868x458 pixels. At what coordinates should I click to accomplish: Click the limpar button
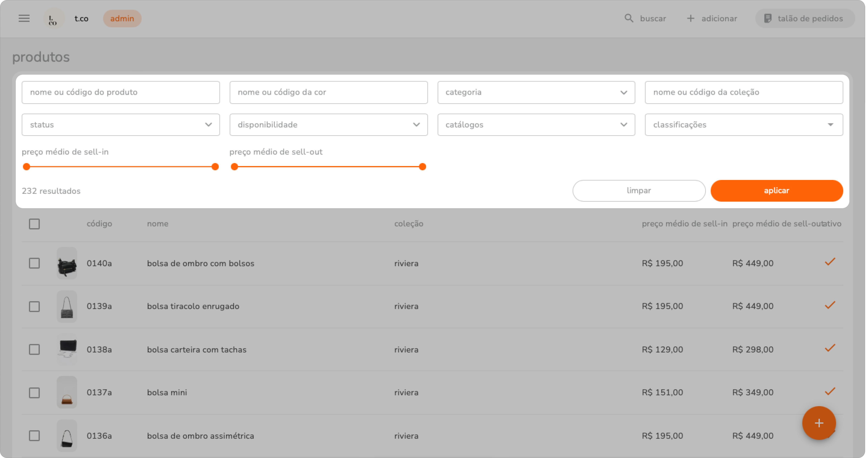pos(638,191)
